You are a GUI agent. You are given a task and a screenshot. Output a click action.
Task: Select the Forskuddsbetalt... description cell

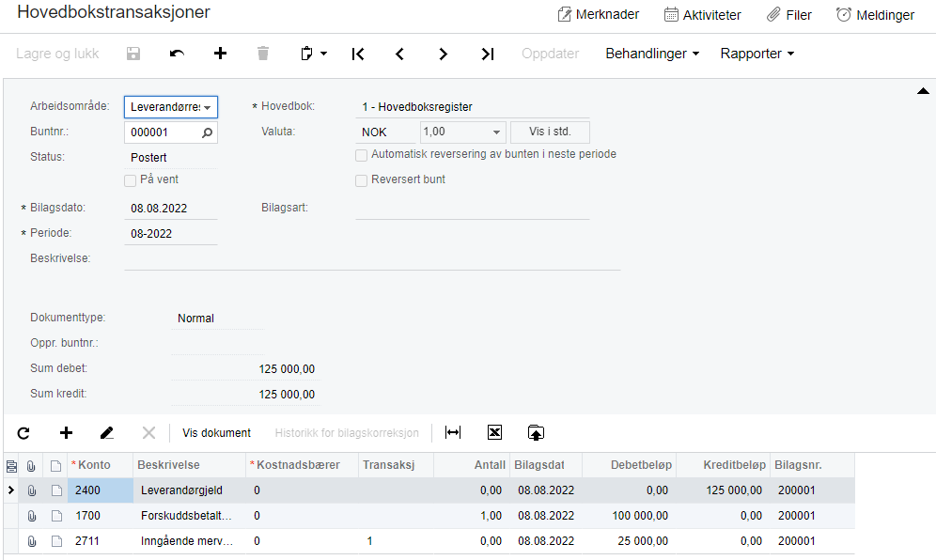(189, 516)
